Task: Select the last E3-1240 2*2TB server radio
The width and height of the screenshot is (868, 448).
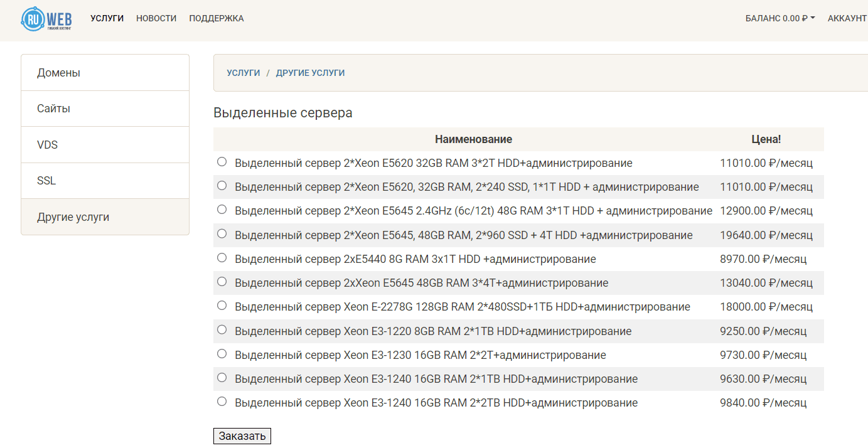Action: coord(221,400)
